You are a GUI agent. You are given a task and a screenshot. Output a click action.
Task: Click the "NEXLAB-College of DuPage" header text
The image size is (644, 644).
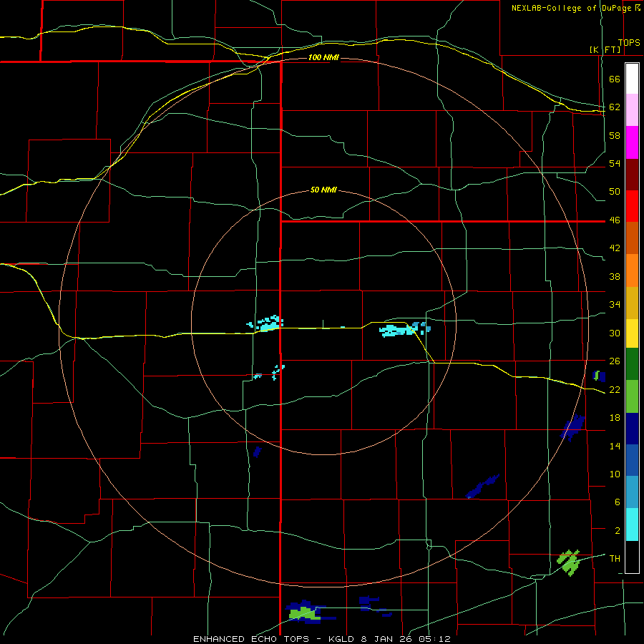point(572,8)
